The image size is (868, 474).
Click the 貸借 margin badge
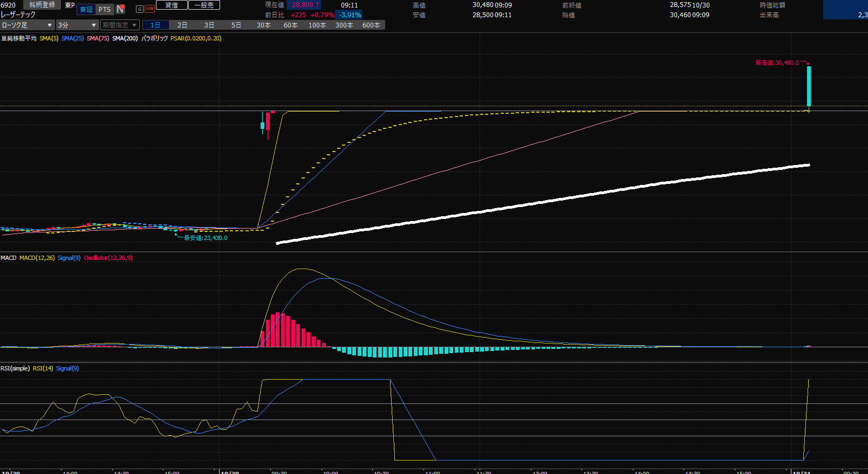click(x=172, y=5)
